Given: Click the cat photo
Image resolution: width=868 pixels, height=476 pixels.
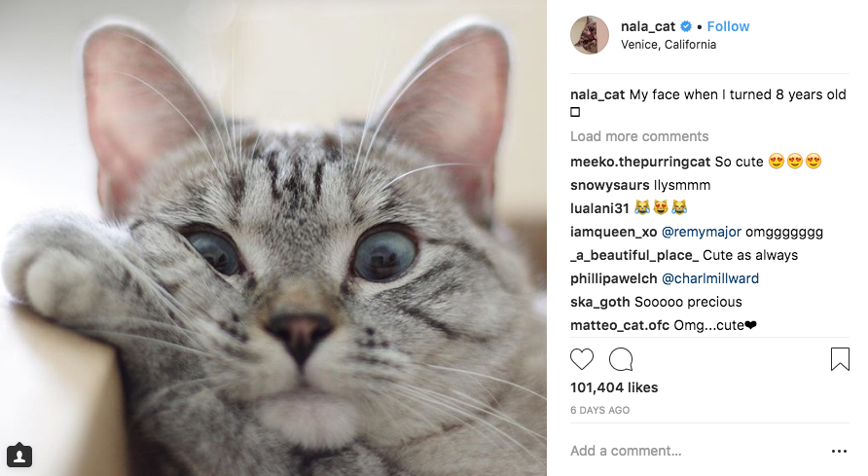Looking at the screenshot, I should click(273, 238).
